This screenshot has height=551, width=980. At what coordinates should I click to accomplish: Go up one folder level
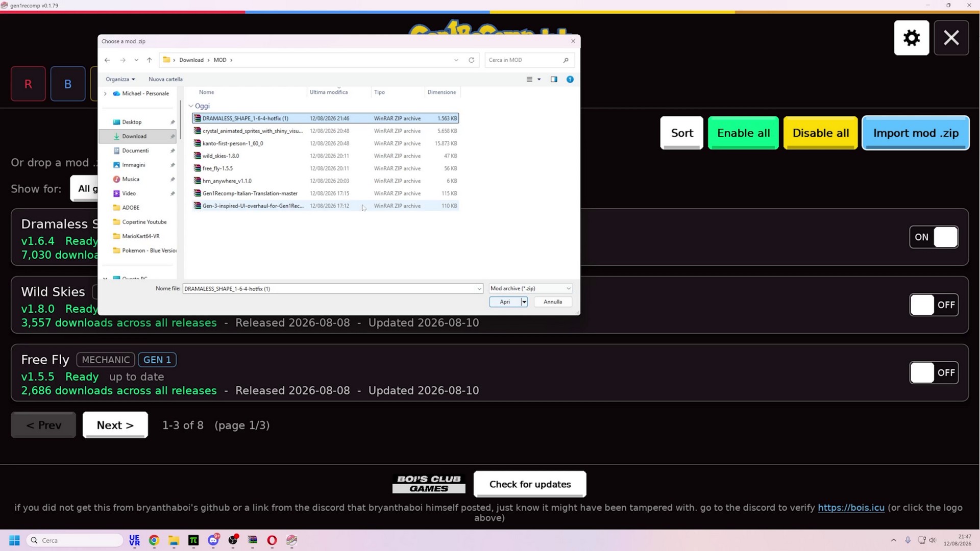tap(150, 60)
